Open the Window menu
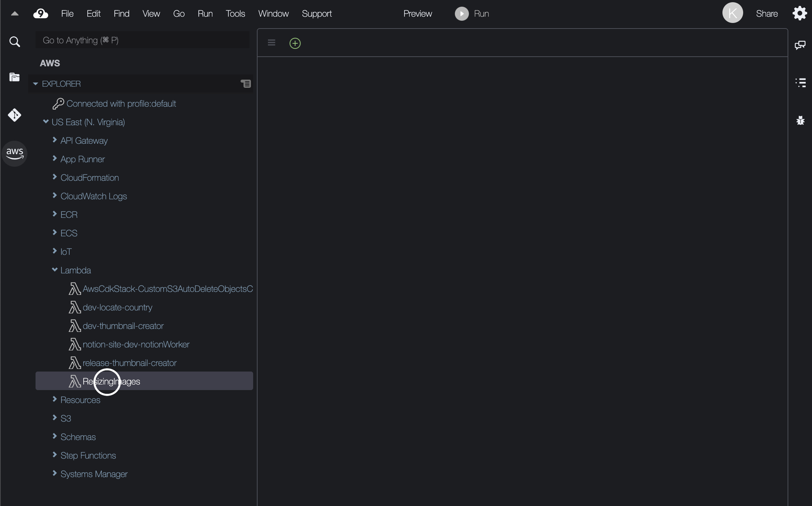 tap(273, 14)
